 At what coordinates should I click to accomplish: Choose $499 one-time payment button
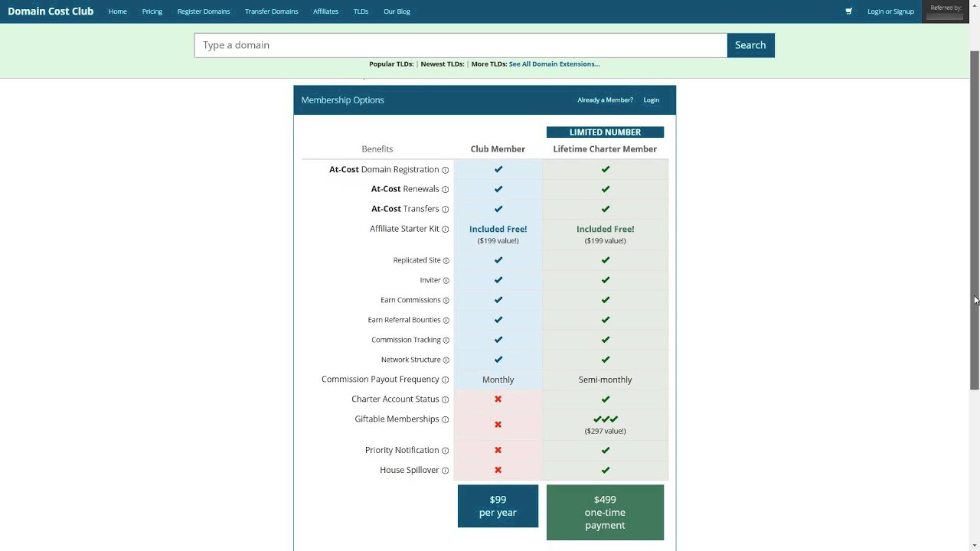click(605, 512)
